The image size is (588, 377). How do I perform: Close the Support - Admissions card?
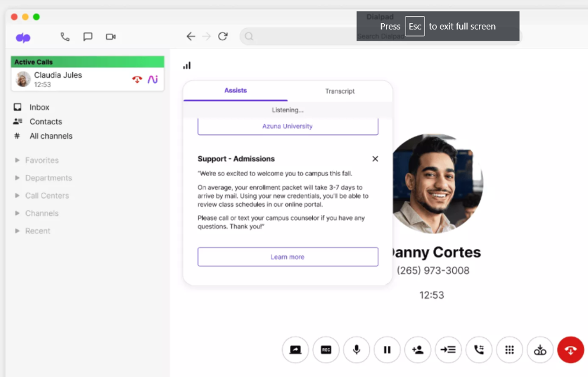pyautogui.click(x=375, y=159)
